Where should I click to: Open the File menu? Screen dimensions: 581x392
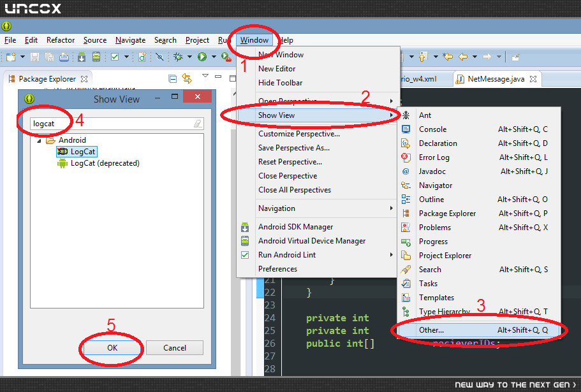tap(10, 40)
